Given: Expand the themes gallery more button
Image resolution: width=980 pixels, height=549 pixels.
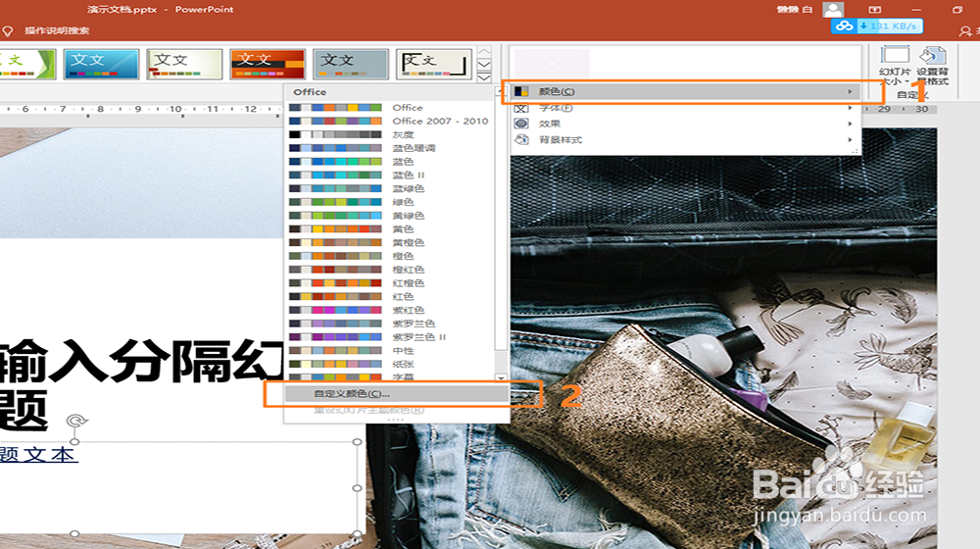Looking at the screenshot, I should [x=484, y=76].
